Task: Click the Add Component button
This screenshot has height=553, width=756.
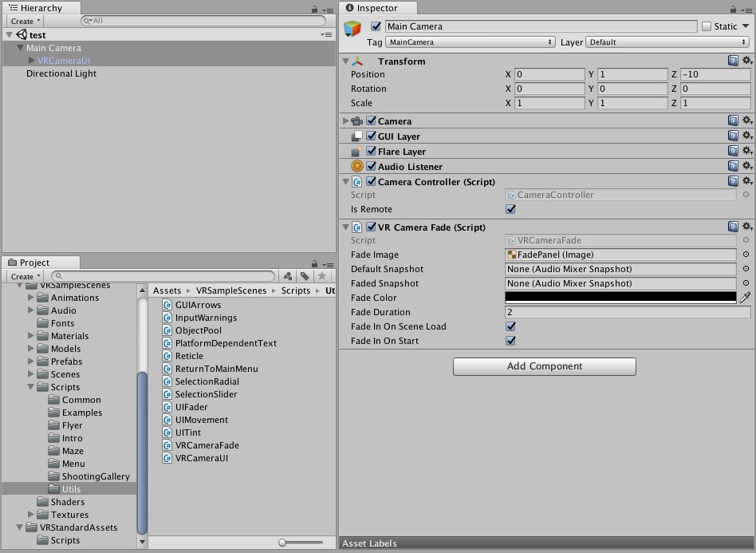Action: (x=545, y=366)
